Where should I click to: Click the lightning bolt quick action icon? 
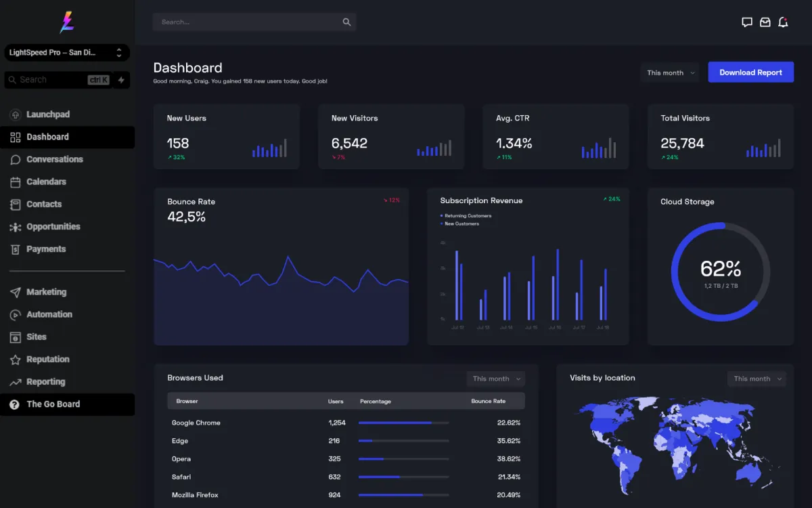coord(121,80)
